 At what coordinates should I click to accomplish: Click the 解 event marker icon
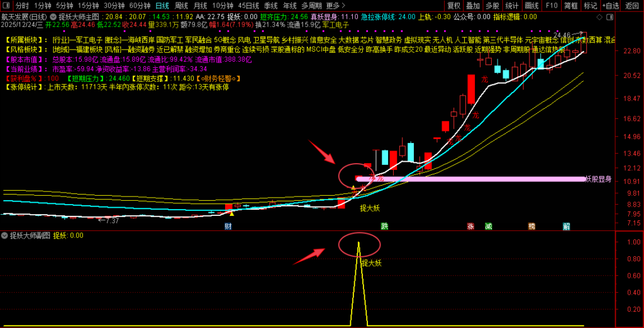click(567, 226)
